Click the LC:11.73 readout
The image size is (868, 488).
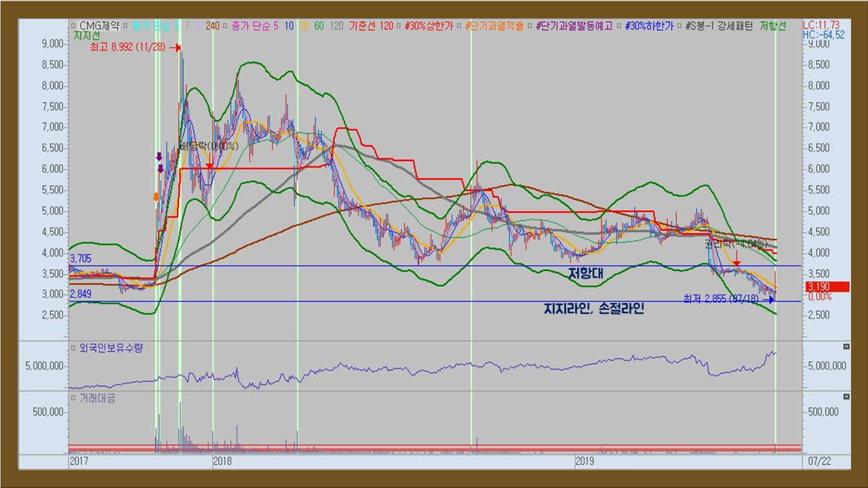tap(823, 25)
